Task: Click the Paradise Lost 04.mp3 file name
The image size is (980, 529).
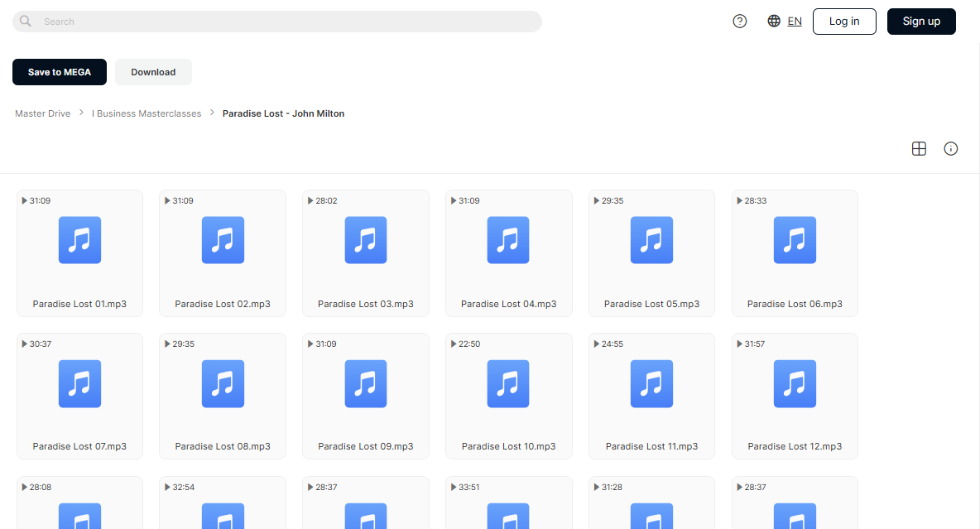Action: point(509,304)
